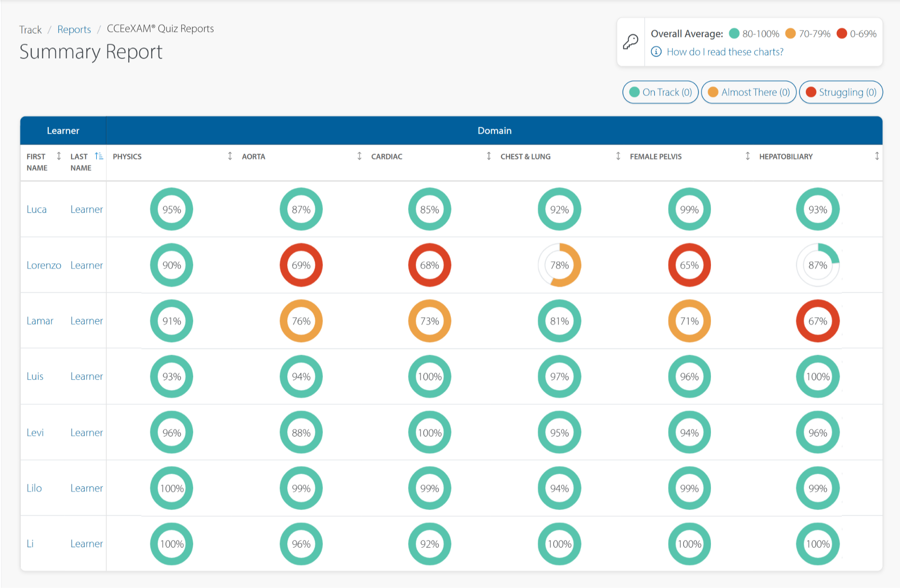
Task: Open How do I read these charts?
Action: pyautogui.click(x=724, y=52)
